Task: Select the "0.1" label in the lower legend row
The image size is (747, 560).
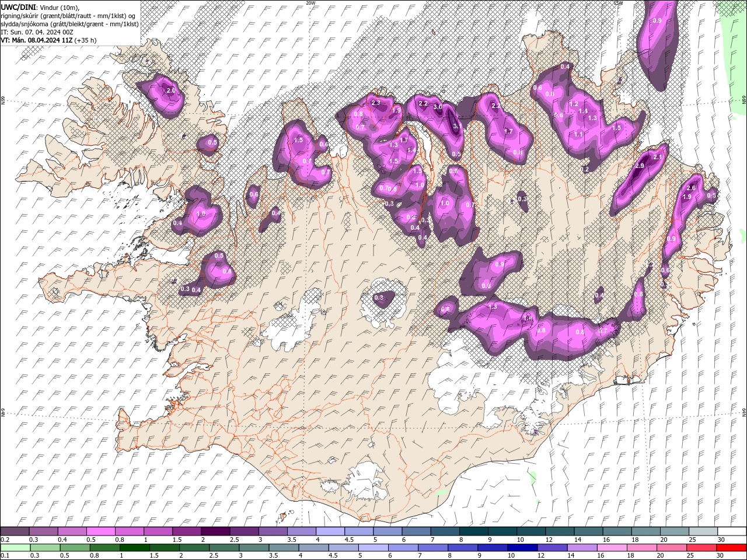Action: click(x=5, y=556)
